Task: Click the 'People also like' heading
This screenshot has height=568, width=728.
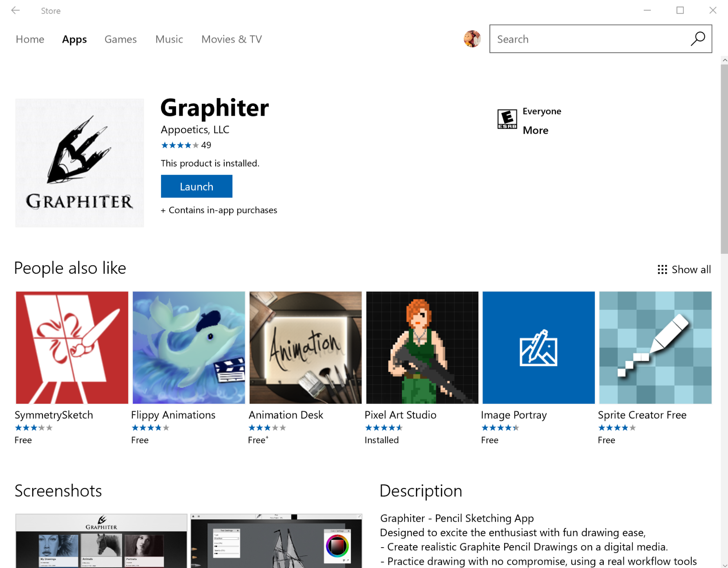Action: coord(70,268)
